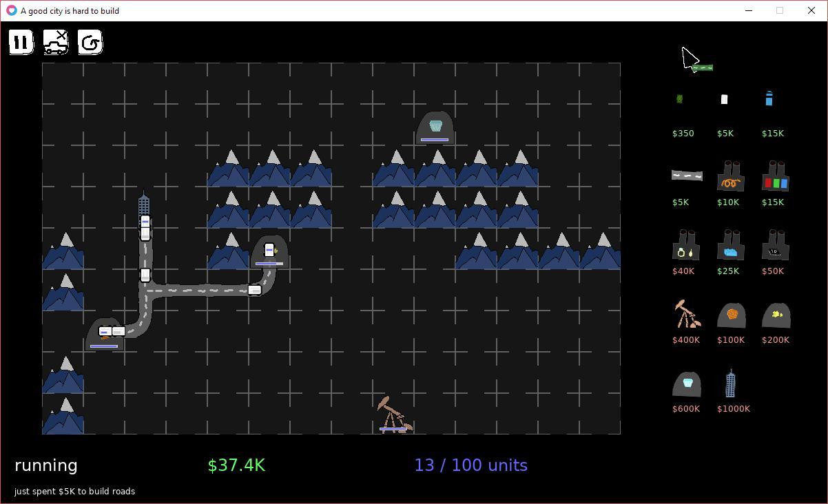
Task: Select the $200K yellow gold mine
Action: click(776, 315)
